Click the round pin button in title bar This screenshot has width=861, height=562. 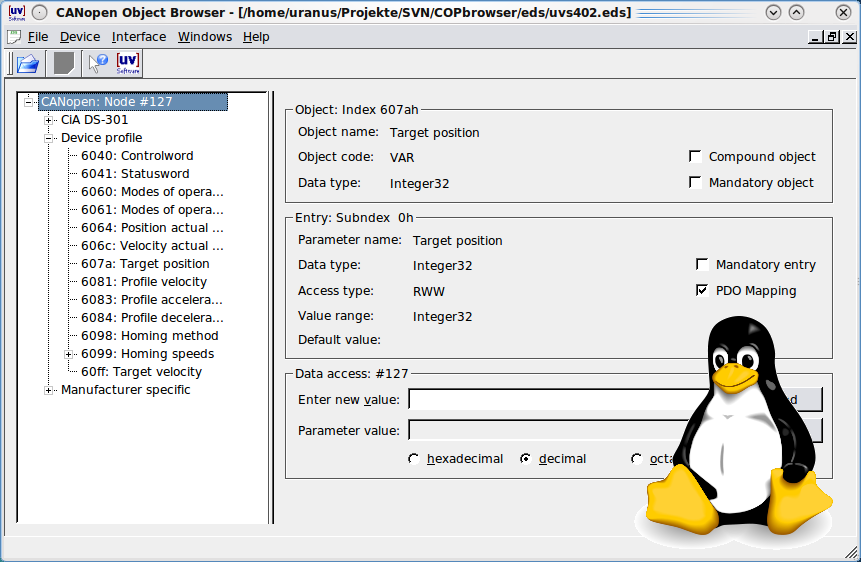tap(39, 13)
